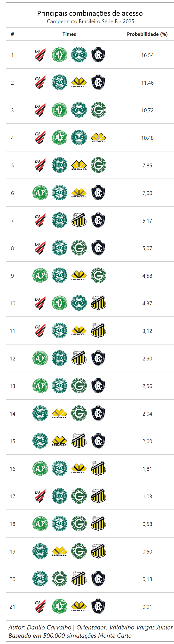
Task: Select the Novorizontino crest in row 7
Action: tap(79, 220)
